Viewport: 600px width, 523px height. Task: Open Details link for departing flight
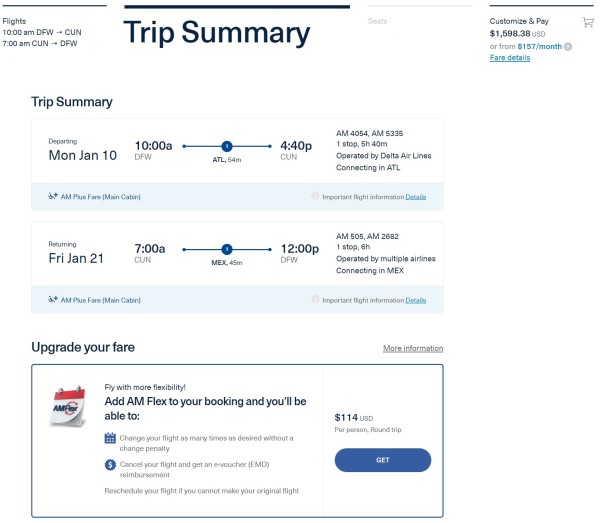[x=415, y=197]
